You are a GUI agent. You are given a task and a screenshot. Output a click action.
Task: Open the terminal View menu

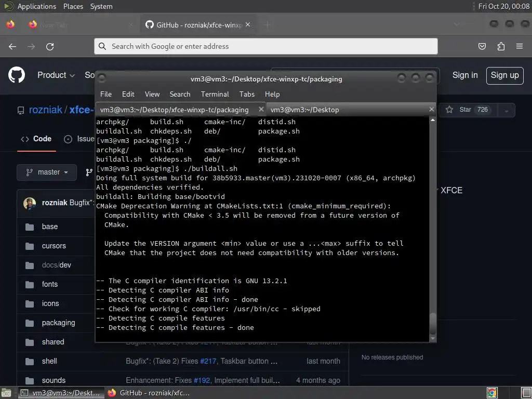tap(152, 95)
